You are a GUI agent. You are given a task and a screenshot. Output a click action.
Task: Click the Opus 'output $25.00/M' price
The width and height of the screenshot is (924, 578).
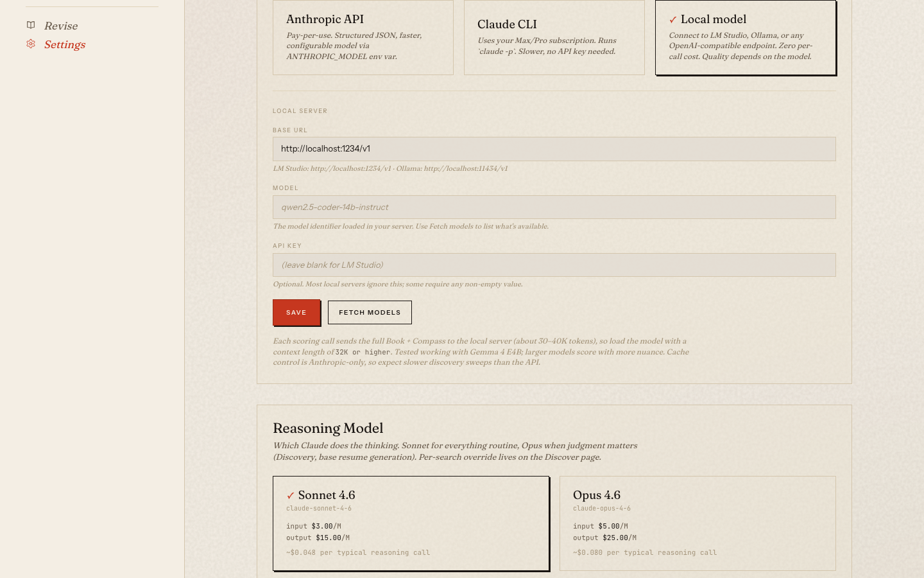point(604,538)
